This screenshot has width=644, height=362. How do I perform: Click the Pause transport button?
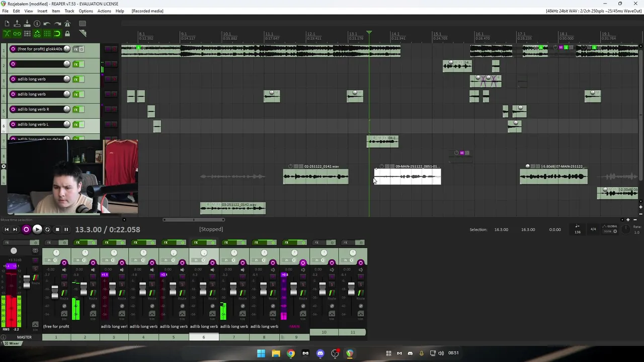[x=66, y=229]
